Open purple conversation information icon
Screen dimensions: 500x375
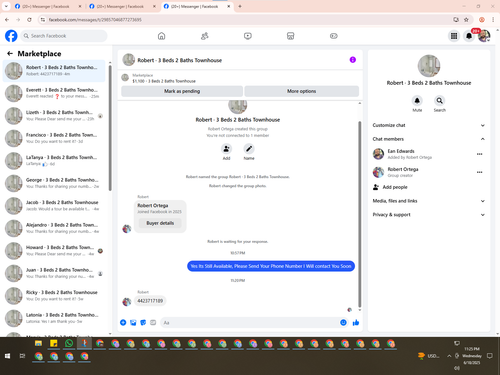point(353,60)
